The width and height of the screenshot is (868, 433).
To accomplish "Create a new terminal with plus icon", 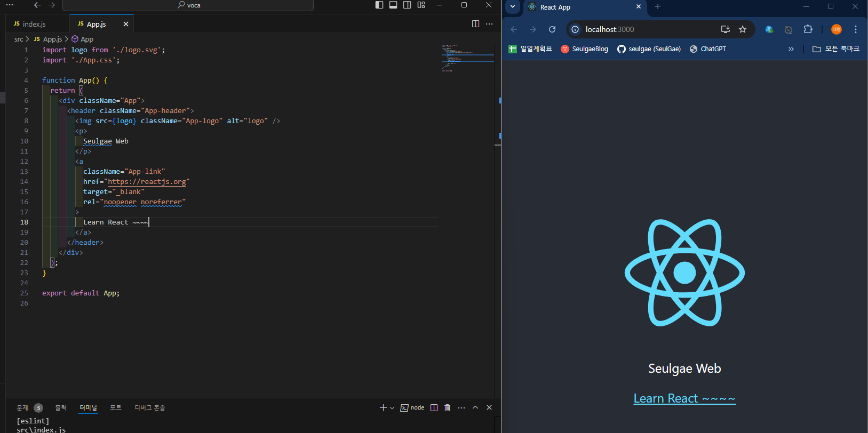I will tap(383, 408).
